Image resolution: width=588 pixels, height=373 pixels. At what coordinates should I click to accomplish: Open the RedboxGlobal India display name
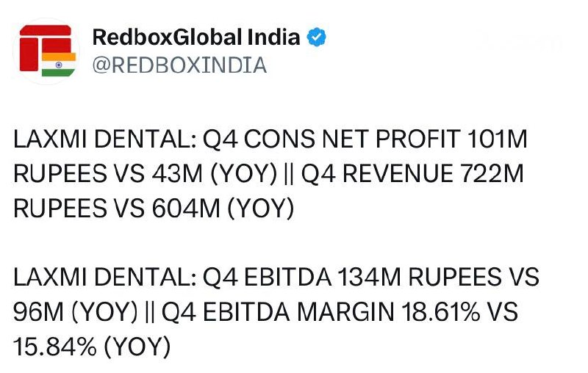tap(196, 37)
